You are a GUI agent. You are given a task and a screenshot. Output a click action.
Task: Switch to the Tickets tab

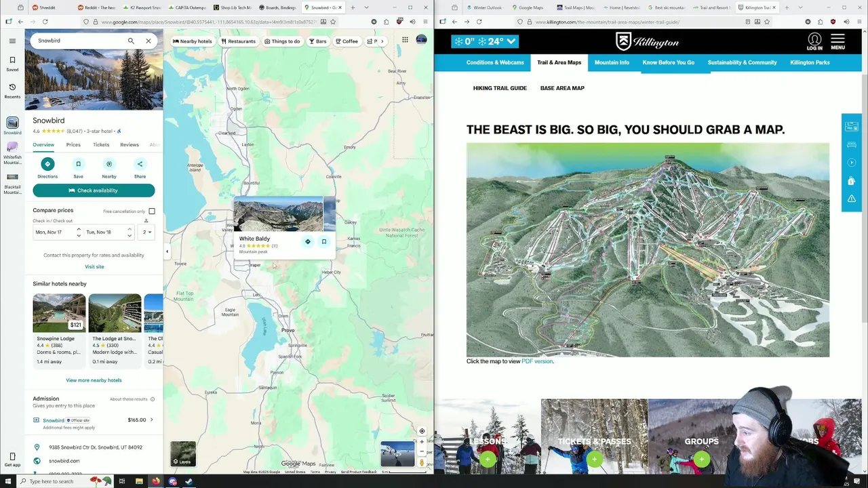(101, 144)
